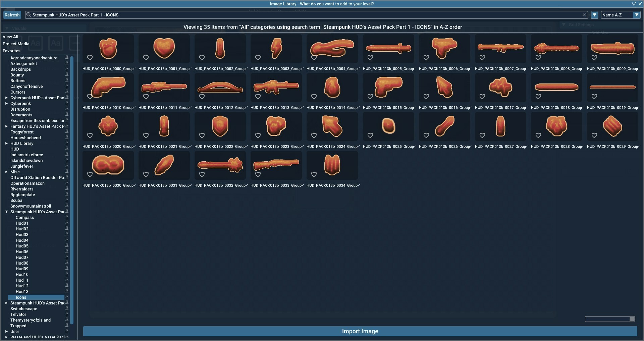Select View All in the sidebar

tap(10, 37)
